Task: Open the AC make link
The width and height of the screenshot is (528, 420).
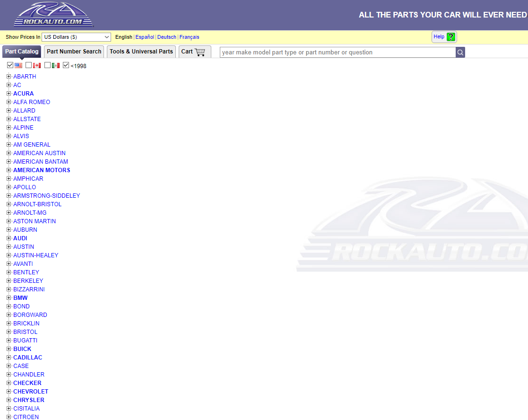Action: [x=17, y=85]
